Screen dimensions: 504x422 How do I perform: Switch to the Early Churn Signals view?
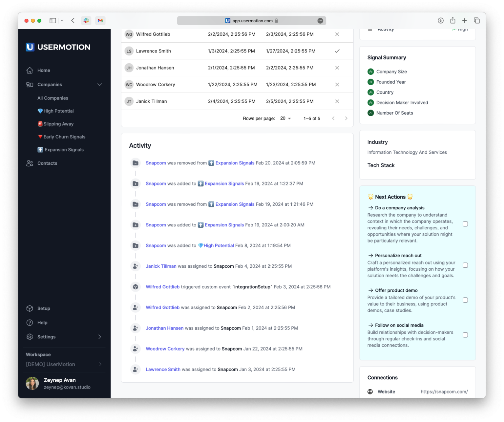click(64, 137)
